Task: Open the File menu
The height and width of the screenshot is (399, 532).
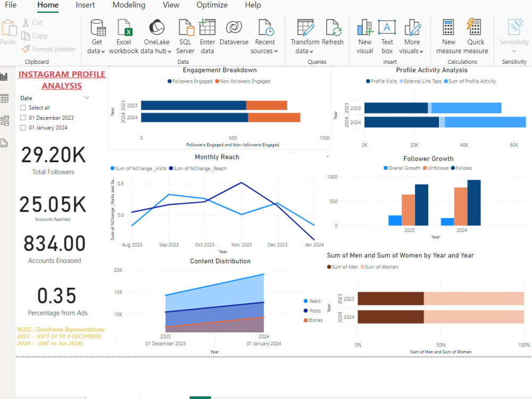Action: tap(10, 5)
